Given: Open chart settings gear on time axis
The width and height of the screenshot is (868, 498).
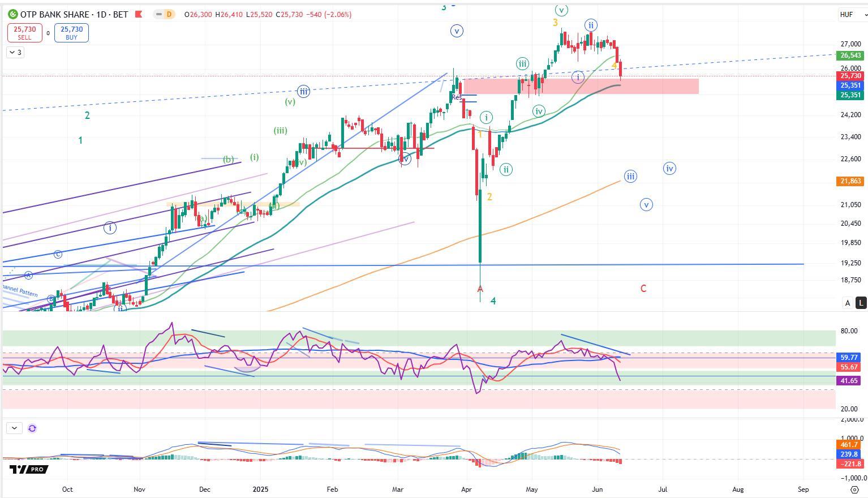Looking at the screenshot, I should pos(855,490).
